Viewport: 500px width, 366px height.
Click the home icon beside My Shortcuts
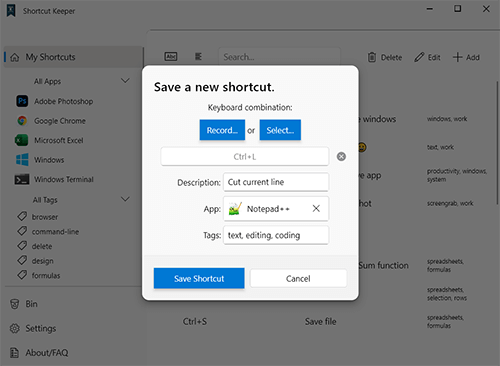(15, 57)
